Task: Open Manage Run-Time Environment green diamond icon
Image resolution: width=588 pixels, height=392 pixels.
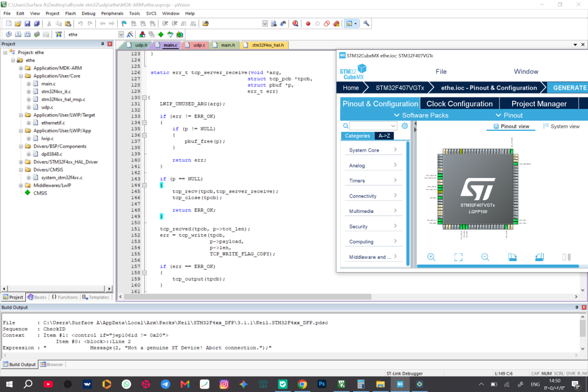Action: tap(161, 34)
